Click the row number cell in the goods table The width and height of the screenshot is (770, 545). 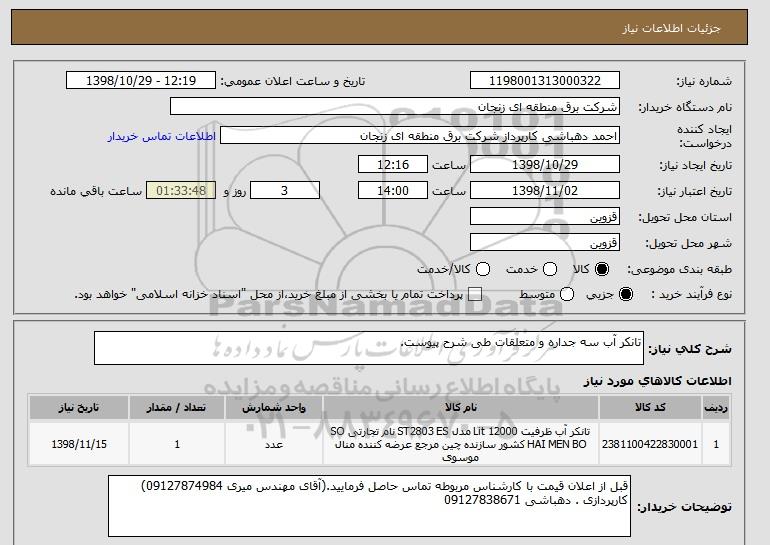pos(716,444)
